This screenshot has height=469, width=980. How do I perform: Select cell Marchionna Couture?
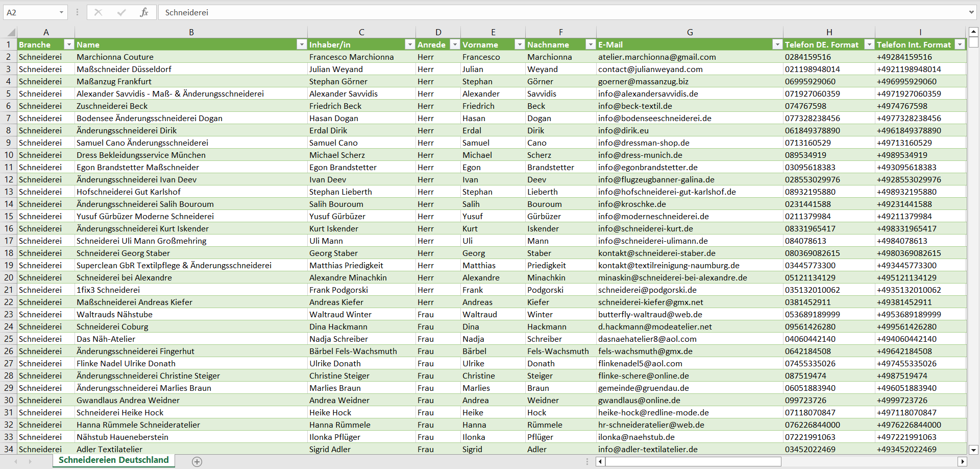pyautogui.click(x=191, y=57)
